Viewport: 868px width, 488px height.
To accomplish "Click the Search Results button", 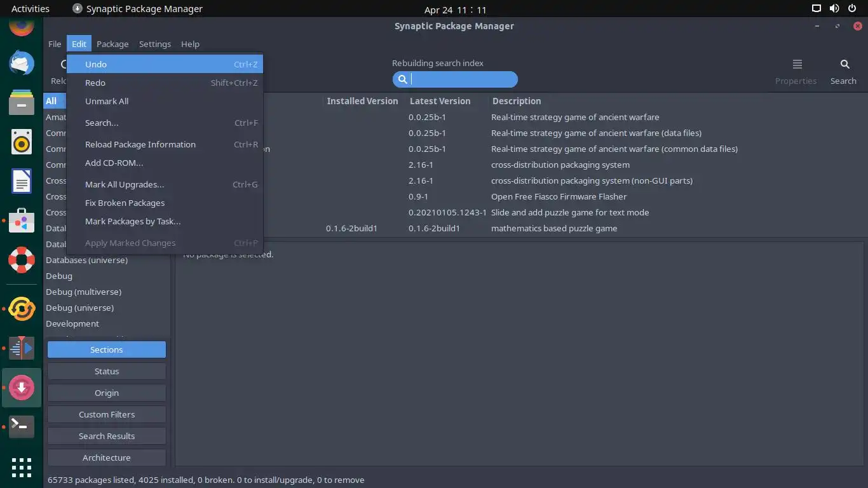I will pos(107,436).
